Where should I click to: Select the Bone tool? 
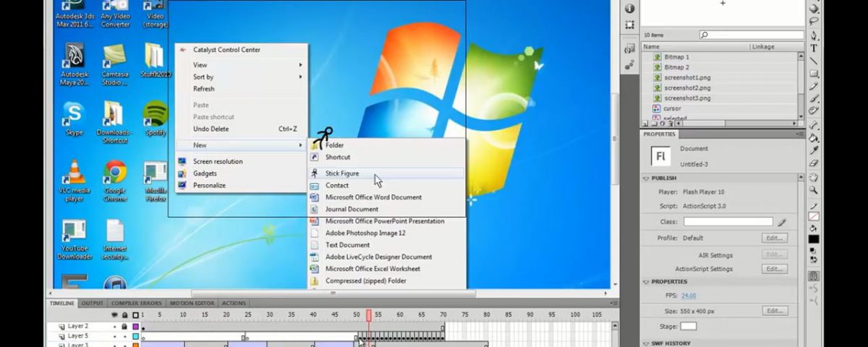(x=813, y=125)
